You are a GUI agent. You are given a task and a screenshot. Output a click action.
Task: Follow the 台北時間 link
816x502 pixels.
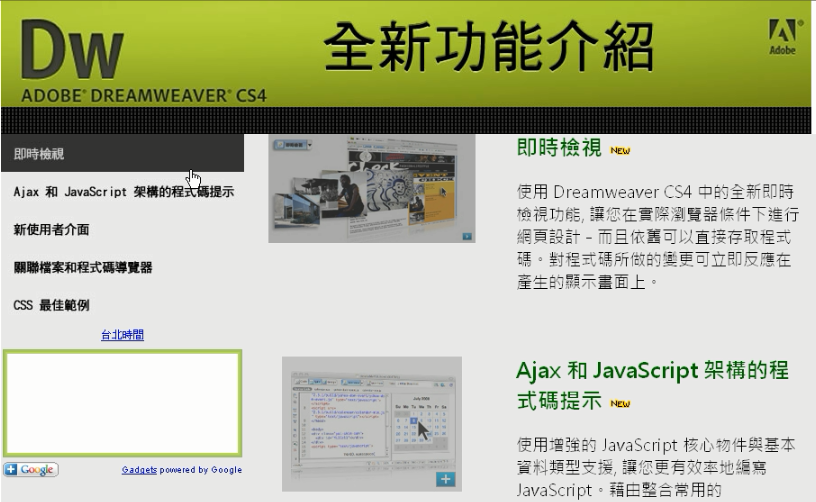[122, 334]
